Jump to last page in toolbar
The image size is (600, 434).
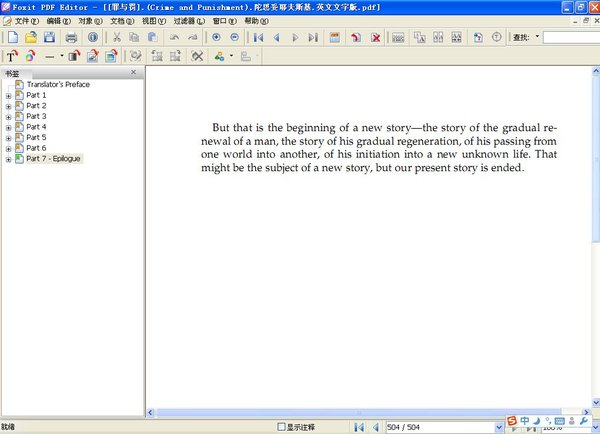313,38
